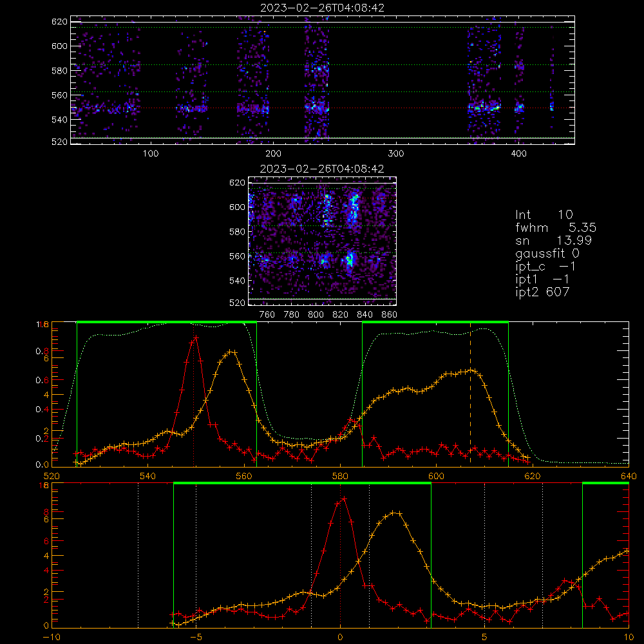This screenshot has height=644, width=644.
Task: Select the 'ipt_c -1' readout
Action: tap(546, 267)
